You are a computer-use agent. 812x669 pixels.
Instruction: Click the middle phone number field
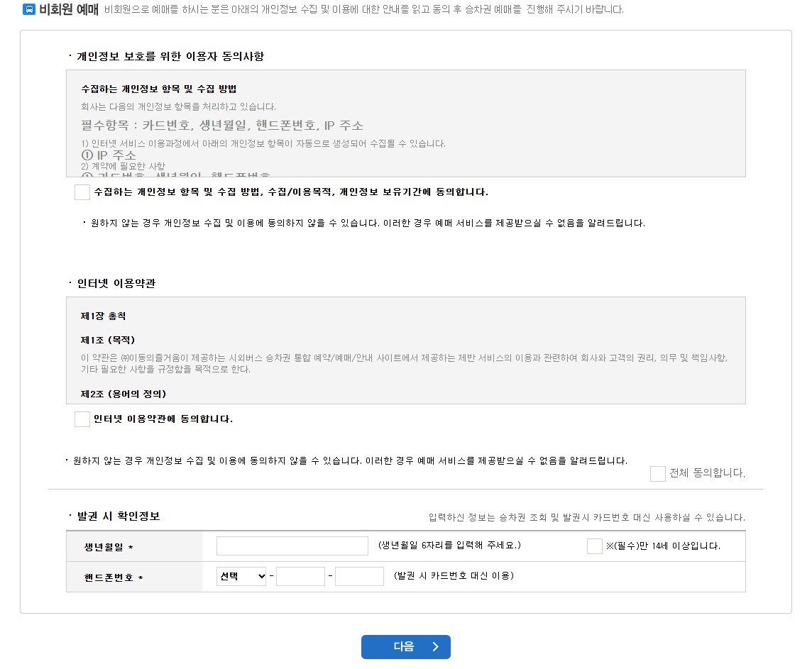click(x=300, y=575)
